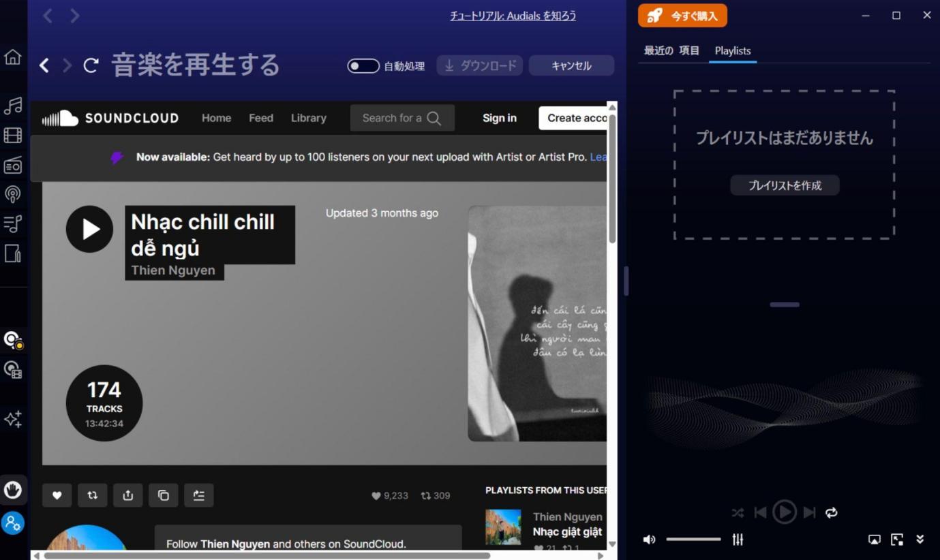Viewport: 940px width, 560px height.
Task: Click the Create account button
Action: [x=573, y=118]
